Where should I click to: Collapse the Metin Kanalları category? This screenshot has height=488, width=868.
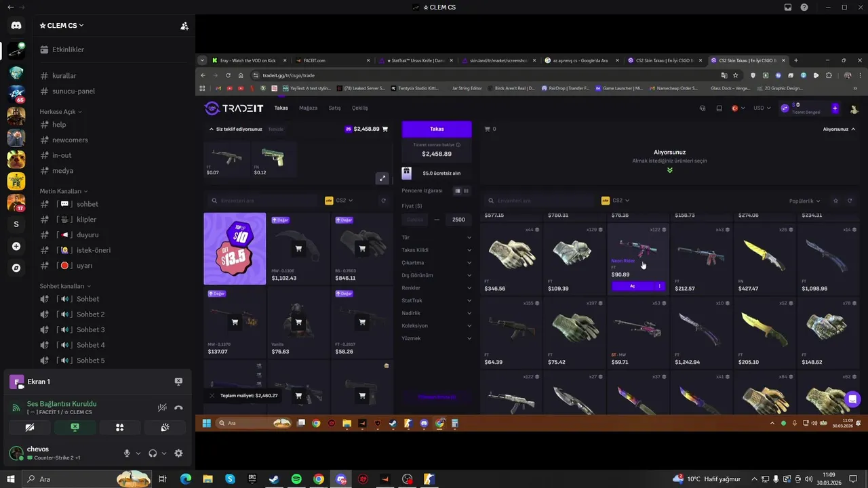64,191
